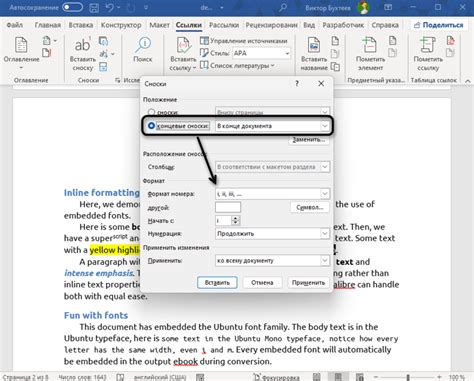The width and height of the screenshot is (474, 381).
Task: Click the help question mark in Сноски dialog
Action: tap(297, 84)
